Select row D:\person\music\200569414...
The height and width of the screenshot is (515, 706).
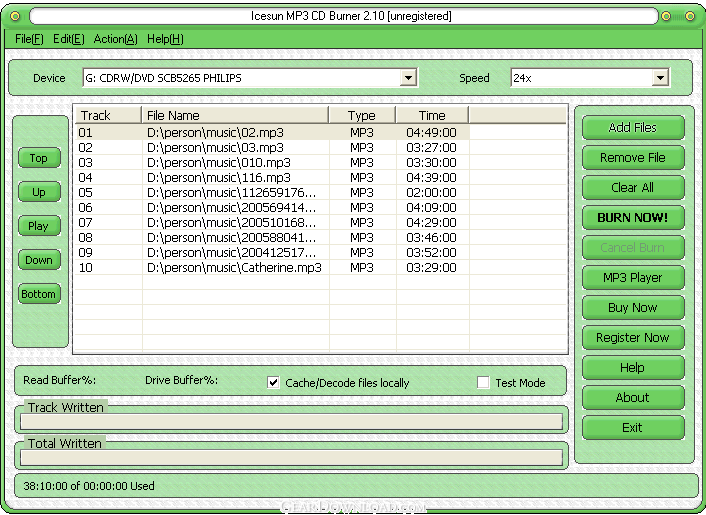click(272, 208)
